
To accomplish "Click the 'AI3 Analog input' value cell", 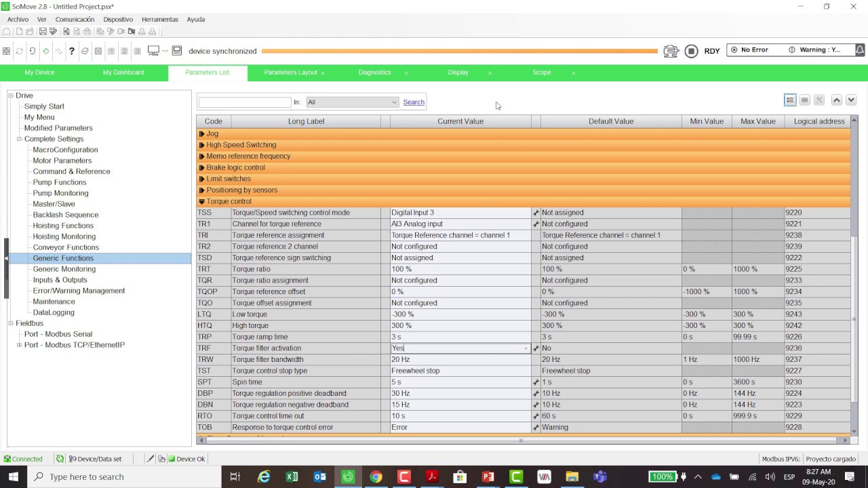I will click(x=460, y=224).
